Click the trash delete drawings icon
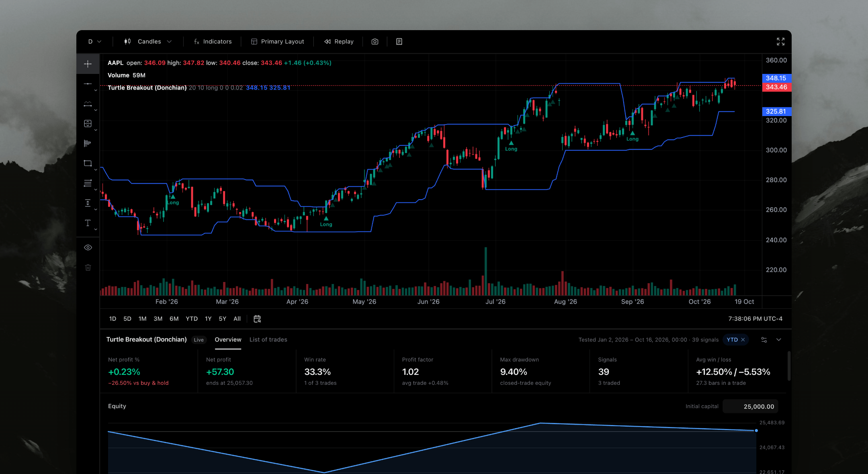868x474 pixels. point(88,268)
